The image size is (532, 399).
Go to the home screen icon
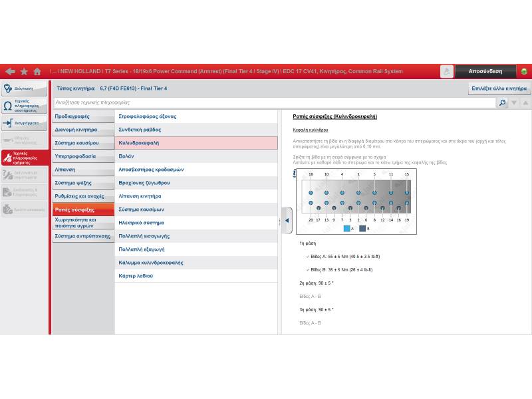coord(37,71)
